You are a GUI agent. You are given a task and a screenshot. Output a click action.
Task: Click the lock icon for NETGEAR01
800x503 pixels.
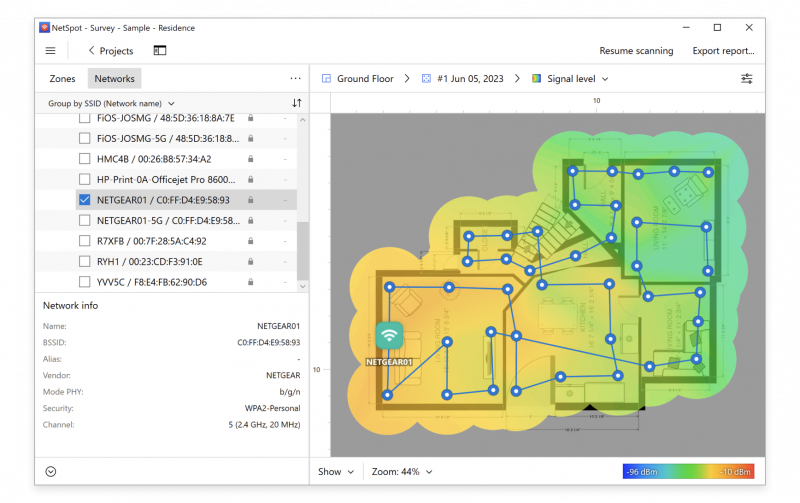tap(251, 200)
